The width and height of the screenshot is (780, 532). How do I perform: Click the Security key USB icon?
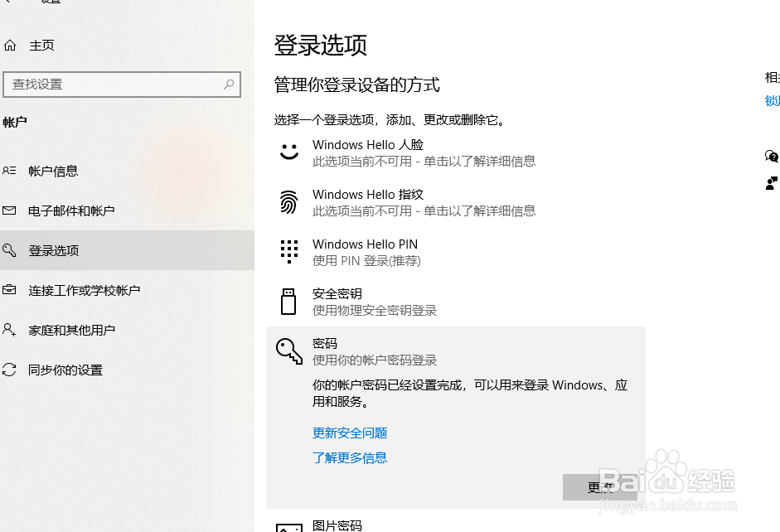[x=288, y=302]
